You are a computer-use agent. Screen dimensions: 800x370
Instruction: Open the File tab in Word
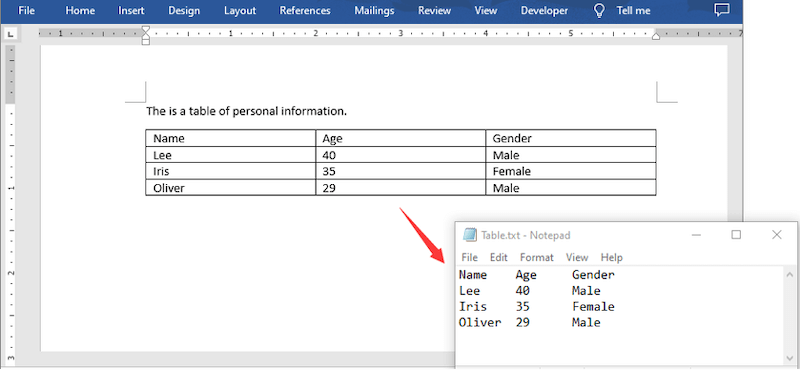click(x=26, y=10)
